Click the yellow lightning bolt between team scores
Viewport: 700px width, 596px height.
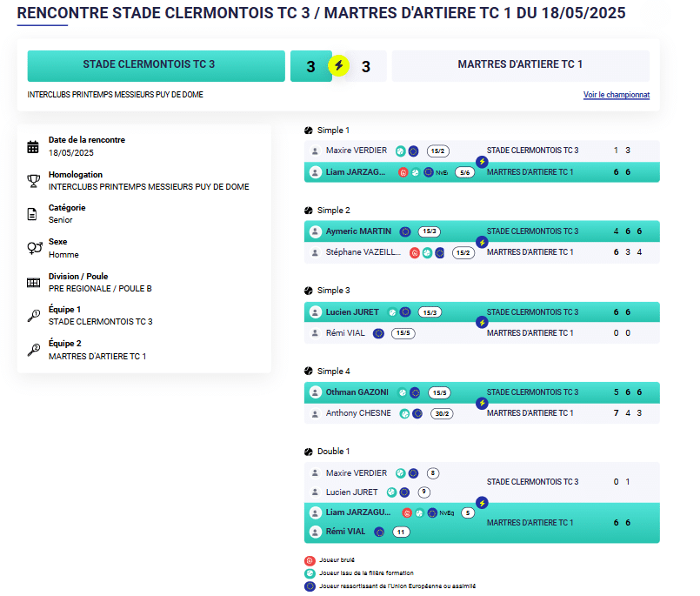click(339, 65)
